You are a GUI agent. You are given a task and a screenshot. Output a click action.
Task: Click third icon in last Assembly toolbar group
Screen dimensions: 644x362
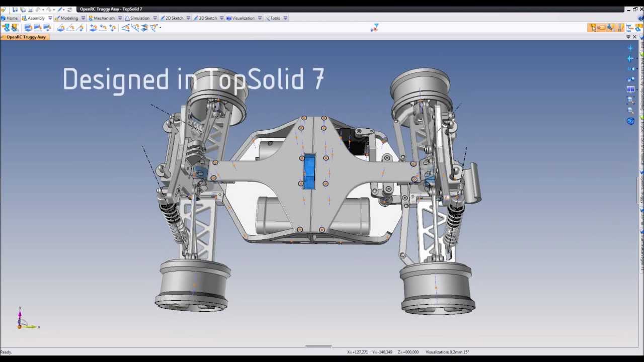[x=144, y=28]
